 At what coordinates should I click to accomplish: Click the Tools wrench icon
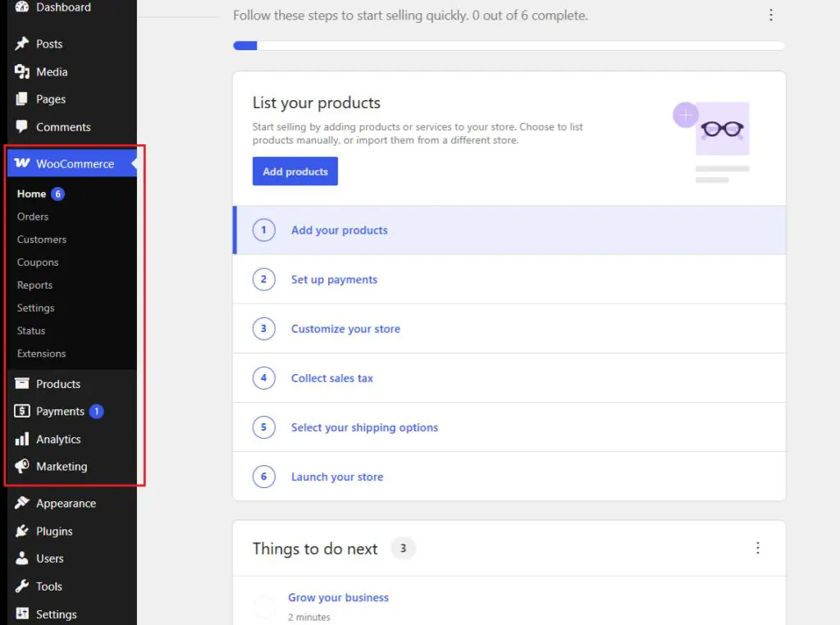[x=22, y=586]
